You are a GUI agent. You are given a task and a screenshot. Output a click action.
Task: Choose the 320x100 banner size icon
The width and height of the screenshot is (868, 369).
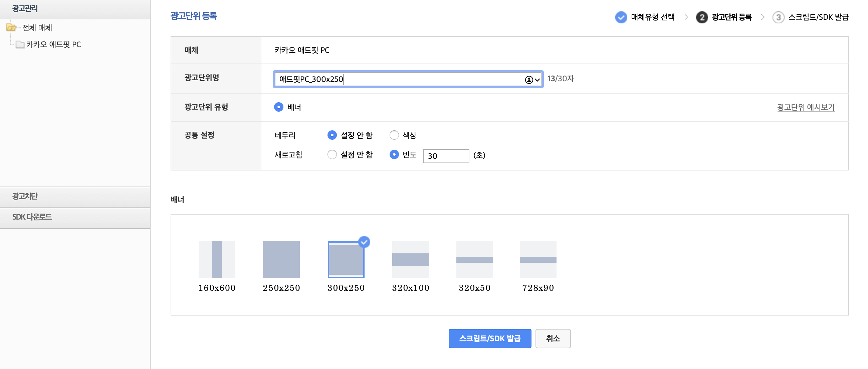click(410, 259)
